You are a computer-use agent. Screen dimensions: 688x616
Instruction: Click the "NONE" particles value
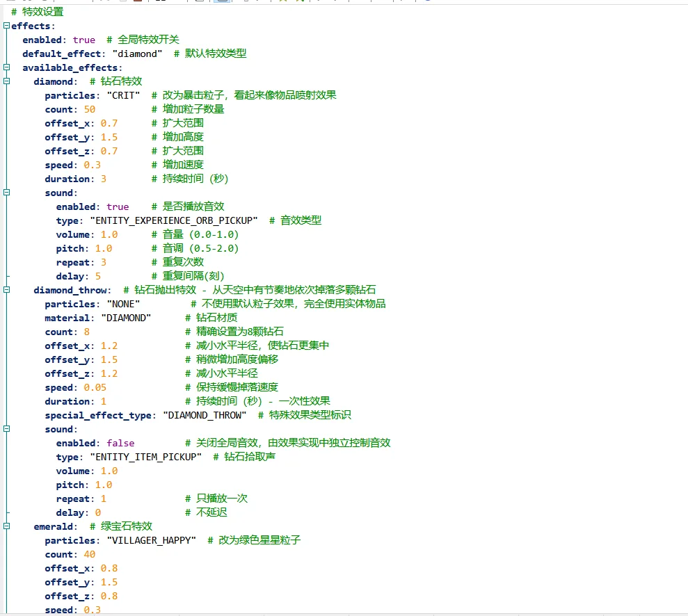[x=123, y=305]
